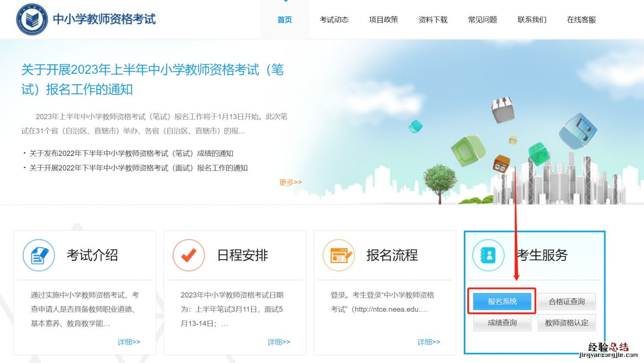Click the 日程安排 exam date description
Screen dimensions: 644x363
[x=232, y=309]
